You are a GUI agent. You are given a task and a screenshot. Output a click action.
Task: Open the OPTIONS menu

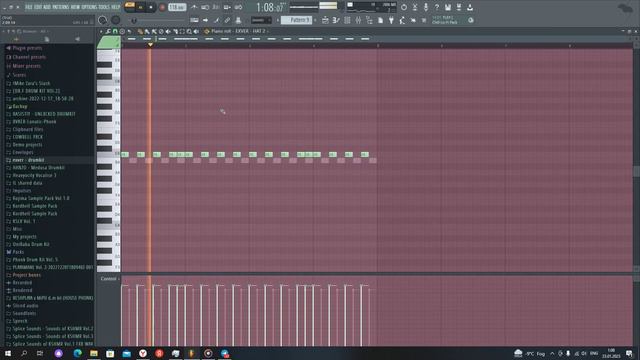[x=89, y=7]
